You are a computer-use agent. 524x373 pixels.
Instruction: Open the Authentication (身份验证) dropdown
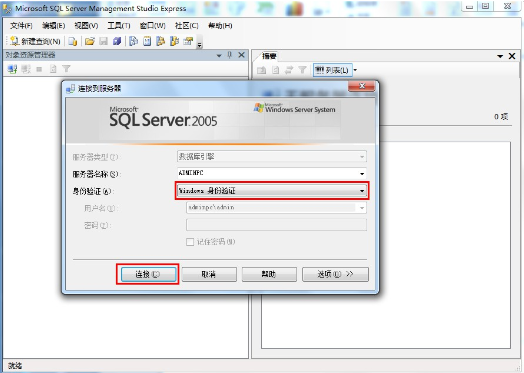pos(272,191)
